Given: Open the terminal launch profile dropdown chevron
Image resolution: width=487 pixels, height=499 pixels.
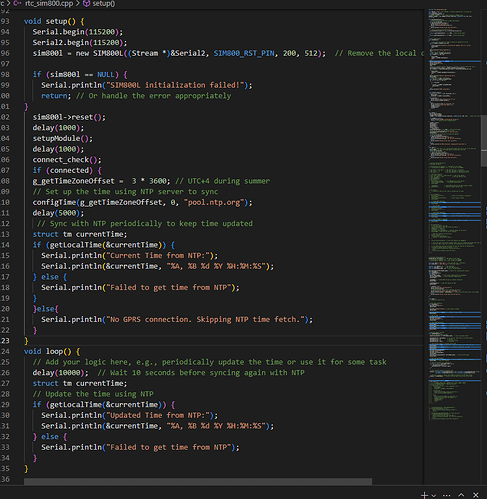Looking at the screenshot, I should point(434,495).
